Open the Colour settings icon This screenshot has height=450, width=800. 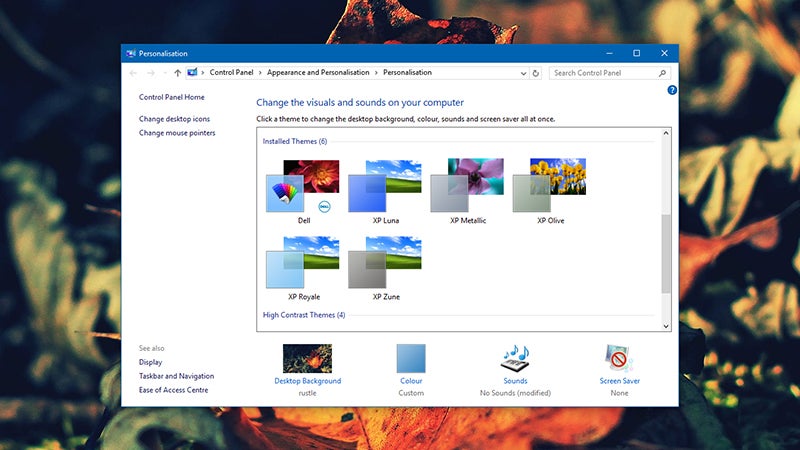[x=411, y=358]
